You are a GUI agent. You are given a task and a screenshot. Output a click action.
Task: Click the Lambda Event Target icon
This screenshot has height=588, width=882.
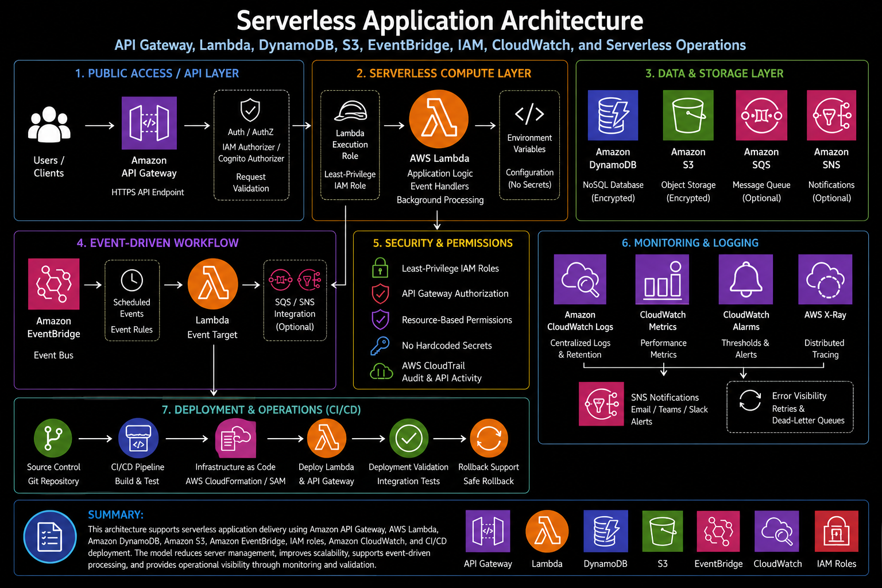click(x=212, y=284)
